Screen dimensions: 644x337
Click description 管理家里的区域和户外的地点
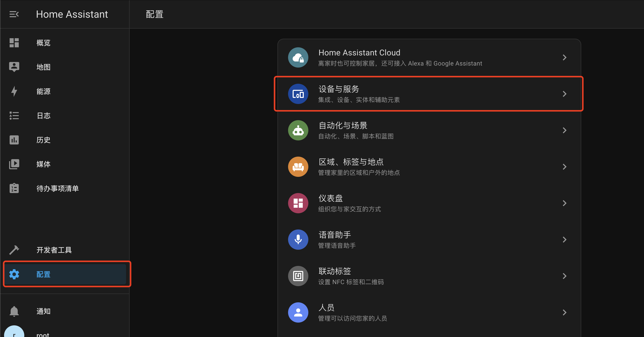tap(359, 173)
